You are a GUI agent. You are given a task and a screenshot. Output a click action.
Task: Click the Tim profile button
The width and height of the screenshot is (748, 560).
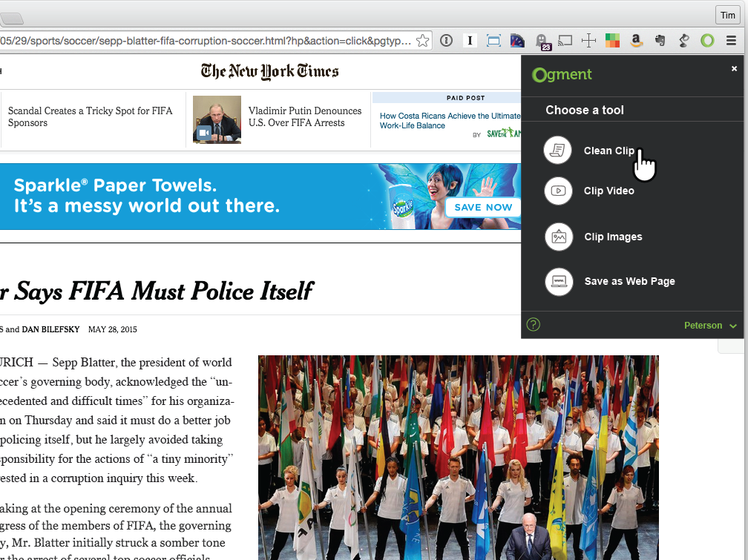coord(727,16)
